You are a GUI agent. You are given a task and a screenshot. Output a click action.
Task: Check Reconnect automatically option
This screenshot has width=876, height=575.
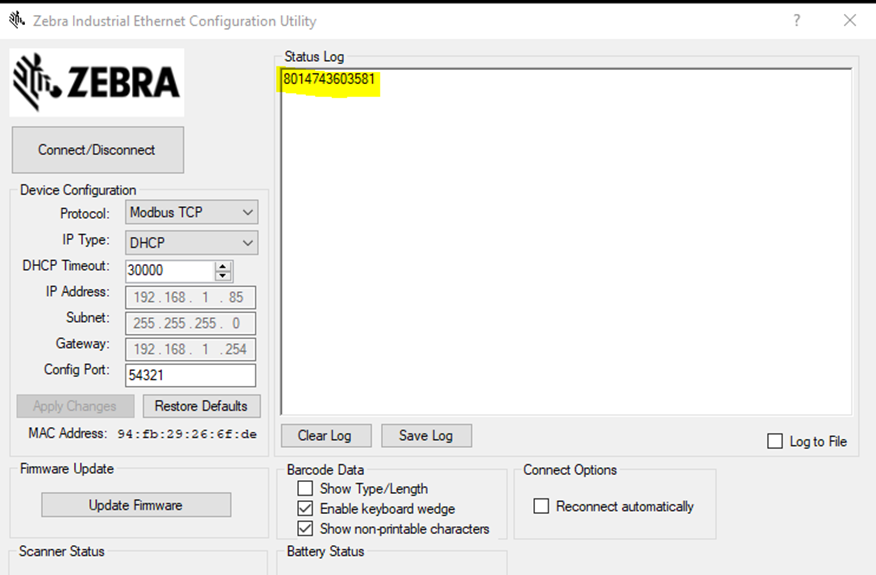tap(541, 506)
